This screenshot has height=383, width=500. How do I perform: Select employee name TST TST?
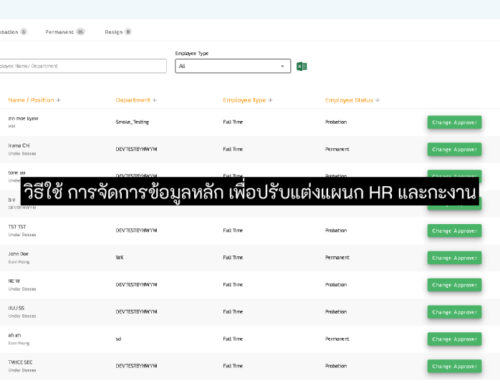17,227
